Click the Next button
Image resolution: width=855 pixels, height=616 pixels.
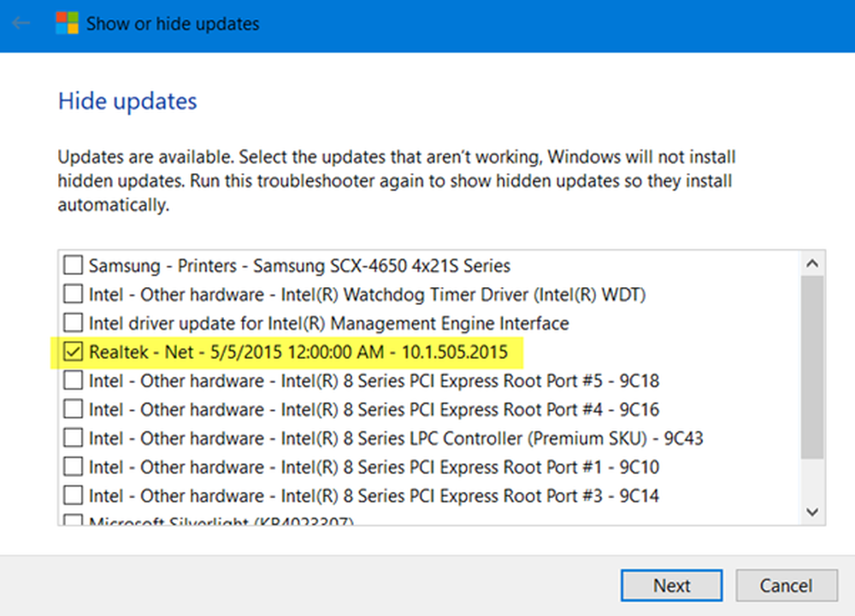[672, 585]
